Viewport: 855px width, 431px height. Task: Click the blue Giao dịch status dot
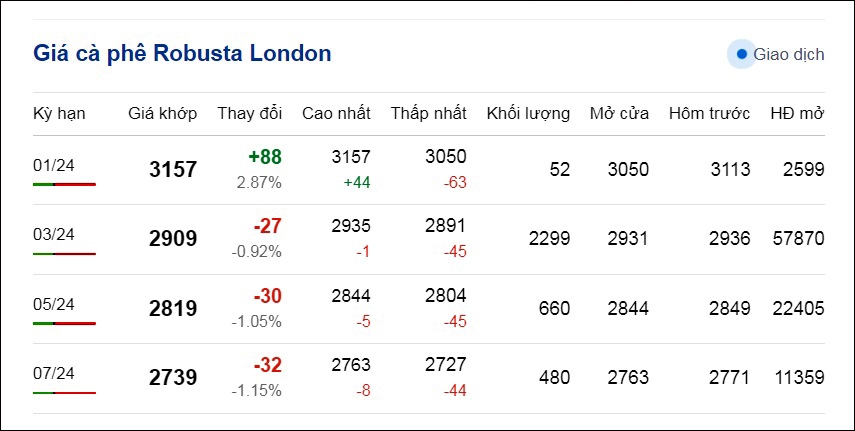click(x=741, y=54)
